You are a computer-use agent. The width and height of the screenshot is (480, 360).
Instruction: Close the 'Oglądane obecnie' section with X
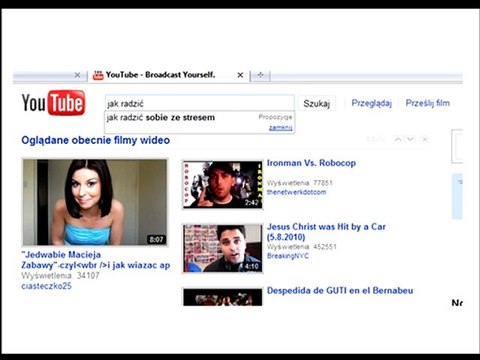[x=425, y=139]
